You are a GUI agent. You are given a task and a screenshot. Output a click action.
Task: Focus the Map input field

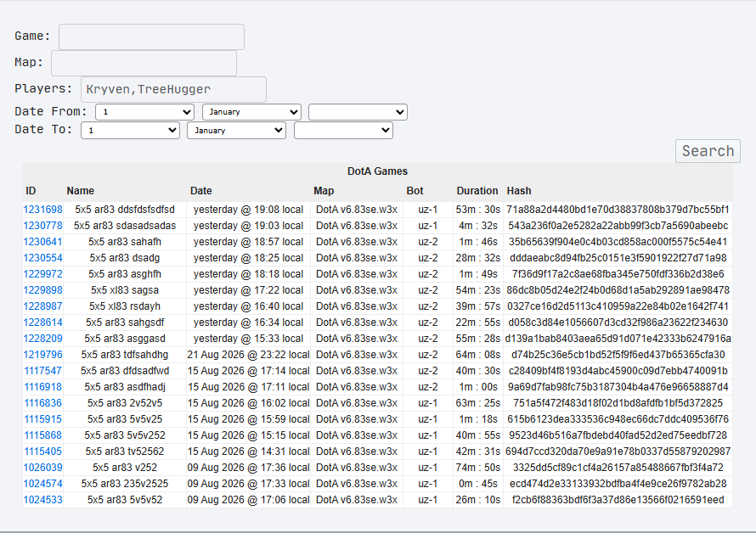pyautogui.click(x=144, y=63)
